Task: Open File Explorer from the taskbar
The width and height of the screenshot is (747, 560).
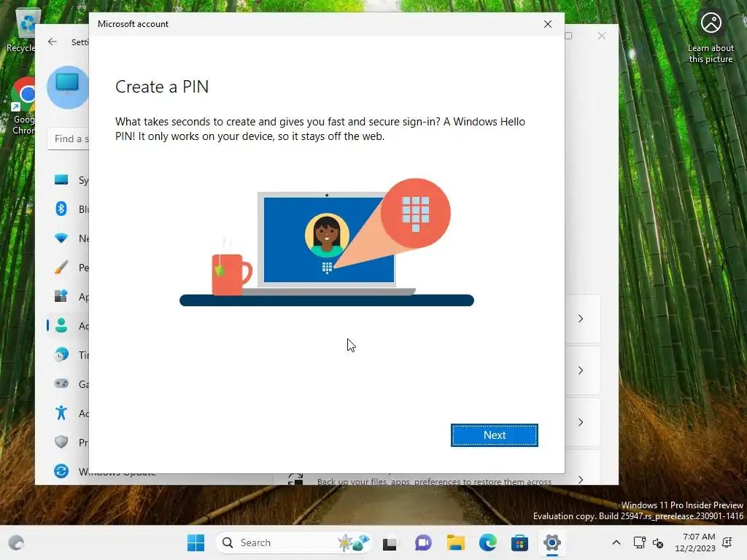Action: (455, 542)
